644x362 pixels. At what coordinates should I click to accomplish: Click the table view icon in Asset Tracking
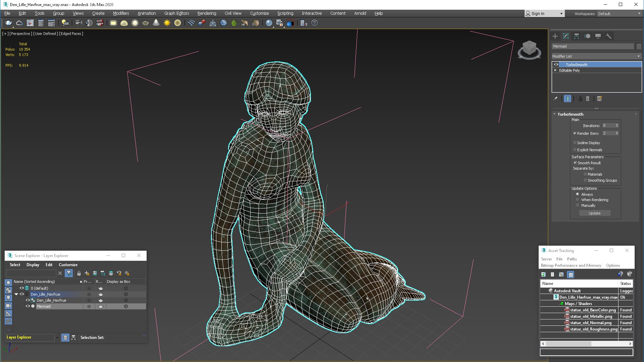pyautogui.click(x=571, y=275)
